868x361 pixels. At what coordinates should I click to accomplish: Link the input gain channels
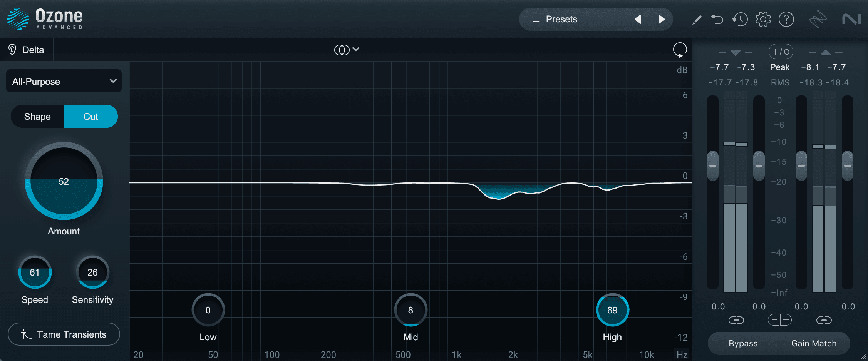click(x=736, y=320)
